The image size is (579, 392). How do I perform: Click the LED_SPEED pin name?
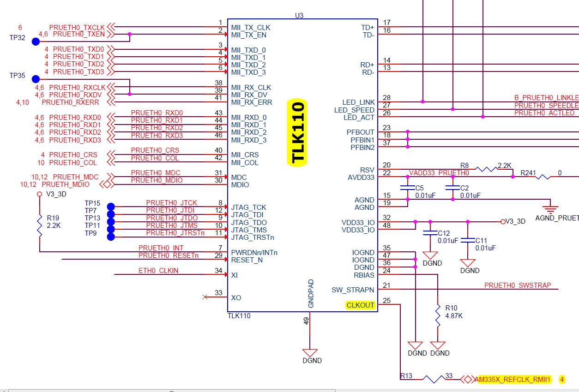click(x=355, y=110)
